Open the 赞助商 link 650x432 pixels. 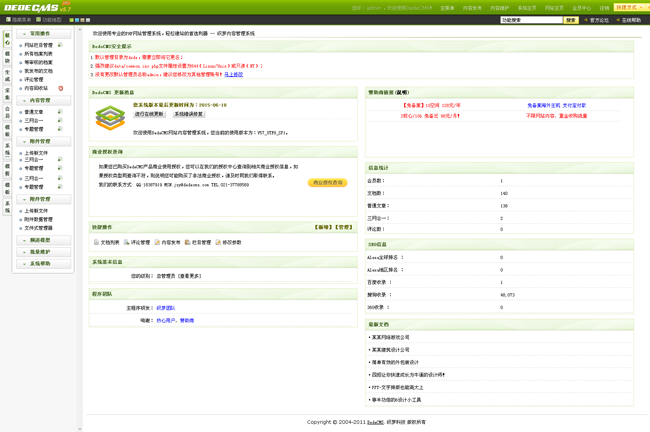point(187,320)
